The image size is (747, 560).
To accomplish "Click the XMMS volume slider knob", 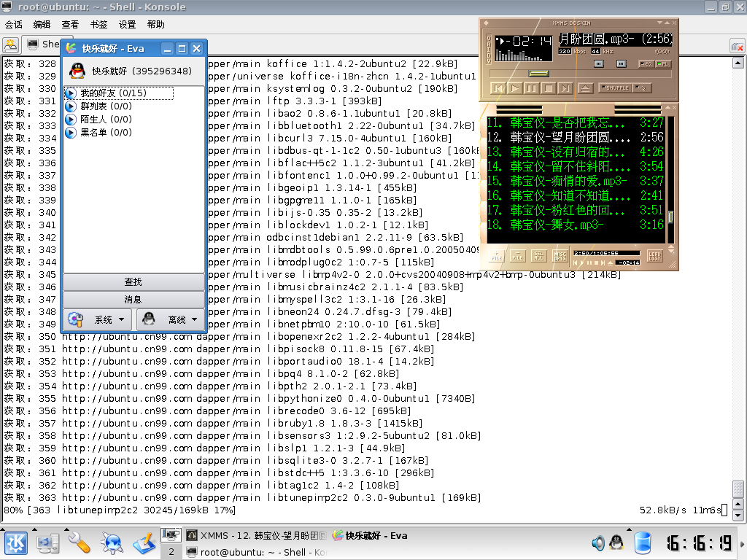I will click(x=599, y=63).
